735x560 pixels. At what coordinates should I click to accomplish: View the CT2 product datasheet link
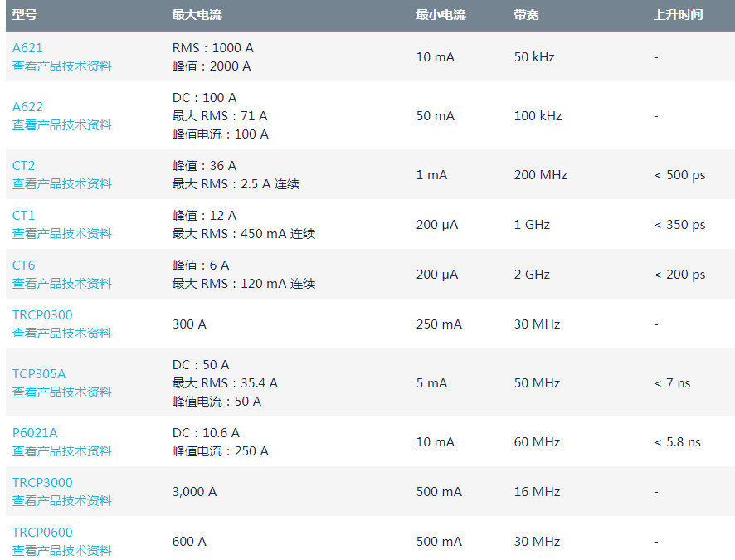pyautogui.click(x=62, y=184)
